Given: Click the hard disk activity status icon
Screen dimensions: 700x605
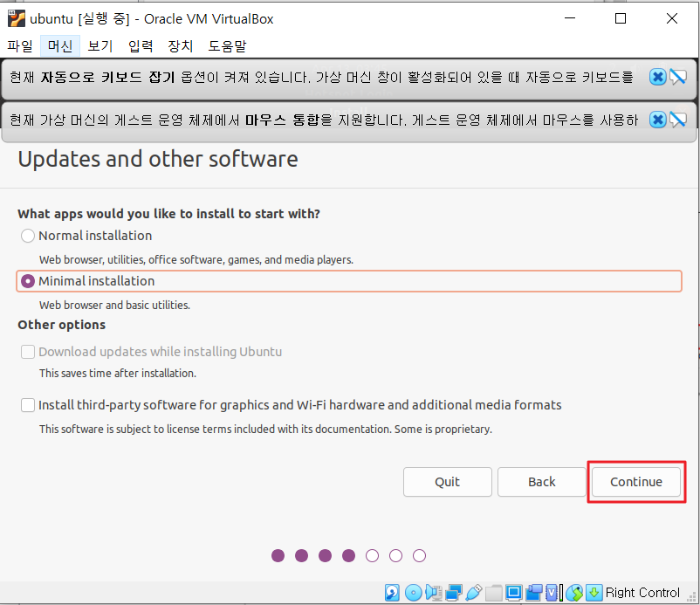Looking at the screenshot, I should pos(392,593).
